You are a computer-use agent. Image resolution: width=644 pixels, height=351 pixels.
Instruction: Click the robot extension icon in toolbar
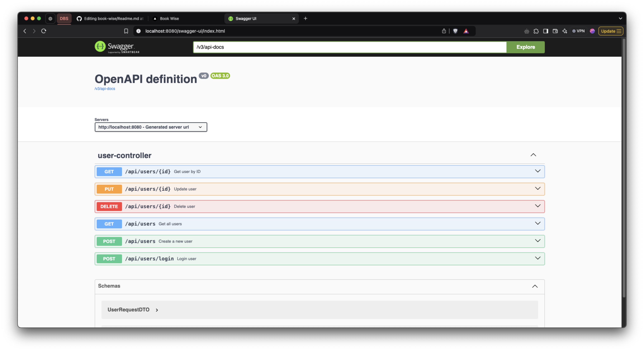(527, 31)
